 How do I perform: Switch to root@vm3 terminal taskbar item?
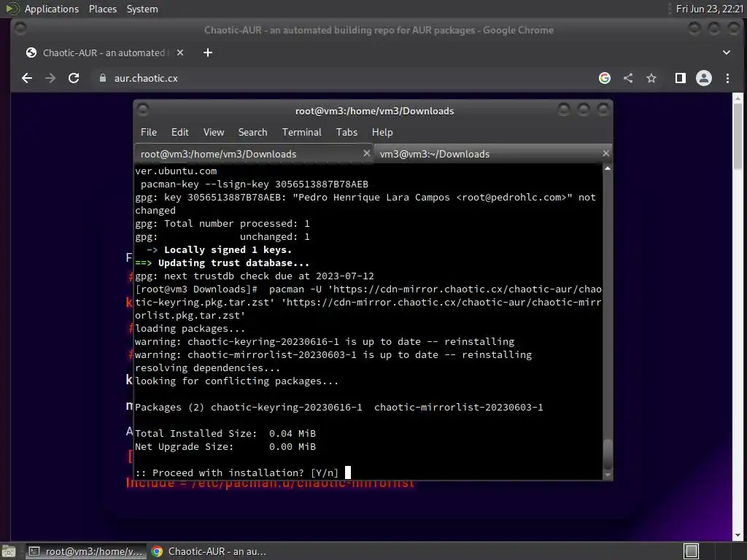86,551
